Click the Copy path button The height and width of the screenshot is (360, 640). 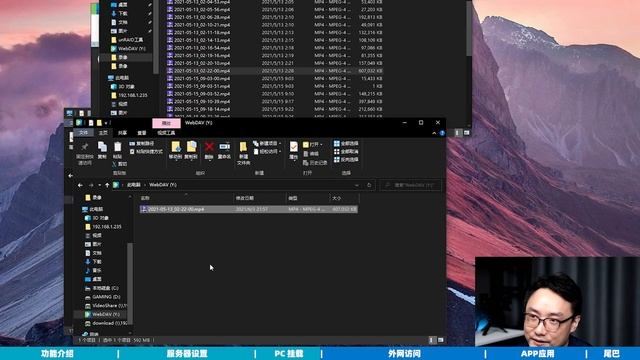click(142, 144)
